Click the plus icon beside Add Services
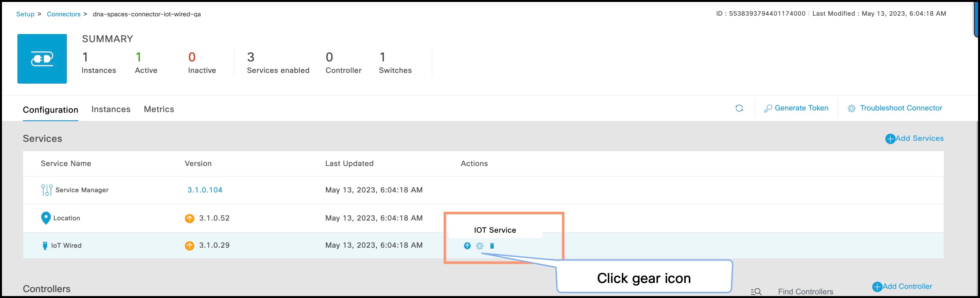This screenshot has width=980, height=298. pos(890,139)
